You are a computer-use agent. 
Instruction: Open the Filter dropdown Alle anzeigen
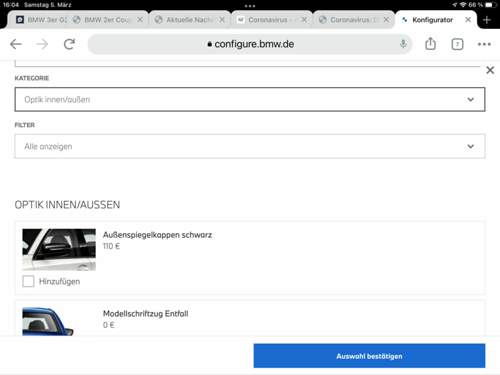[x=250, y=146]
